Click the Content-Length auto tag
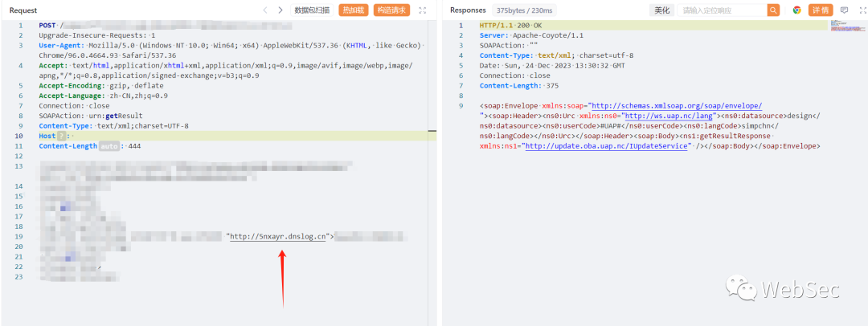868x326 pixels. [x=108, y=146]
